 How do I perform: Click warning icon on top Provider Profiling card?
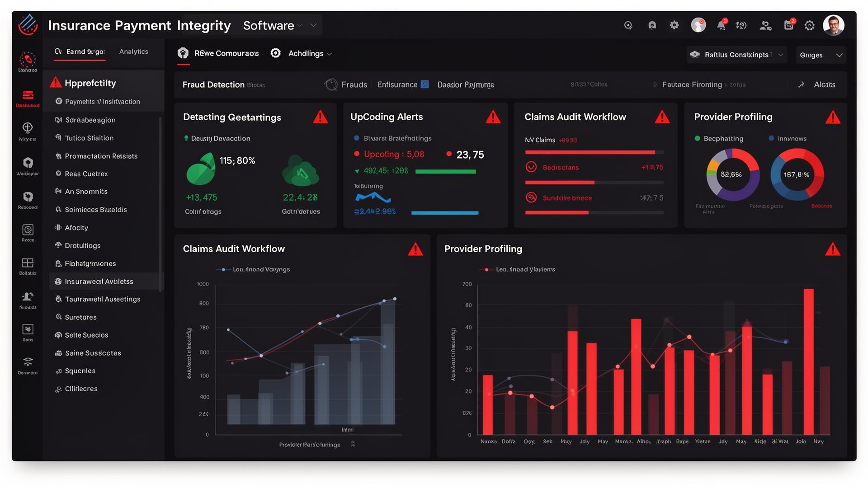833,117
